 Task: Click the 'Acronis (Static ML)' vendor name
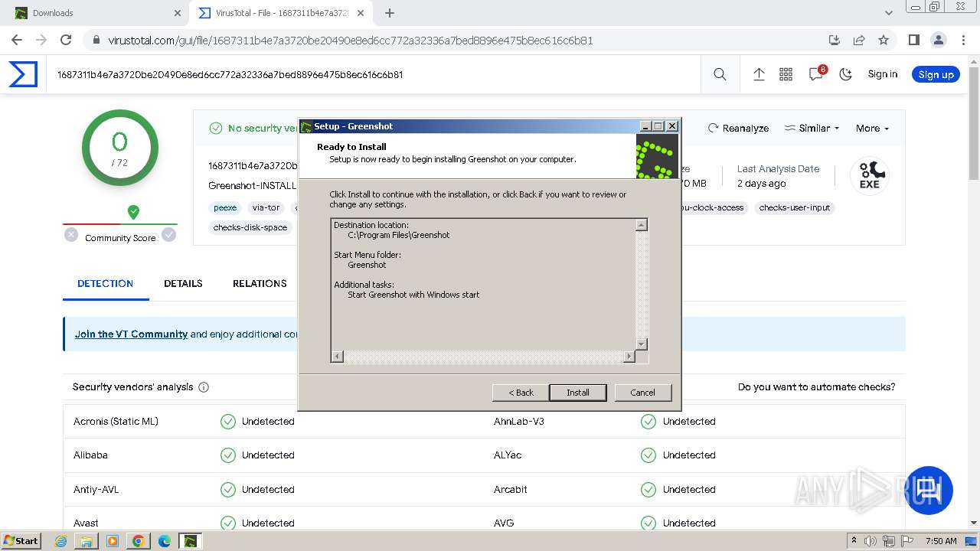pos(116,422)
